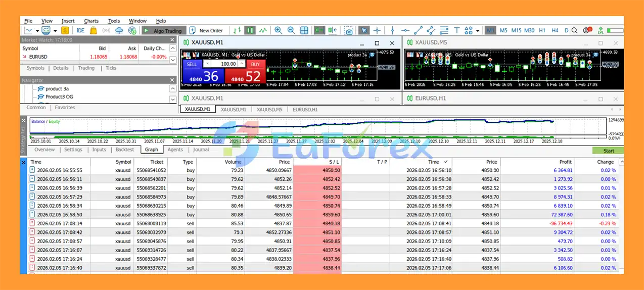Click the green Start button
Screen dimensions: 644x290
(x=608, y=151)
